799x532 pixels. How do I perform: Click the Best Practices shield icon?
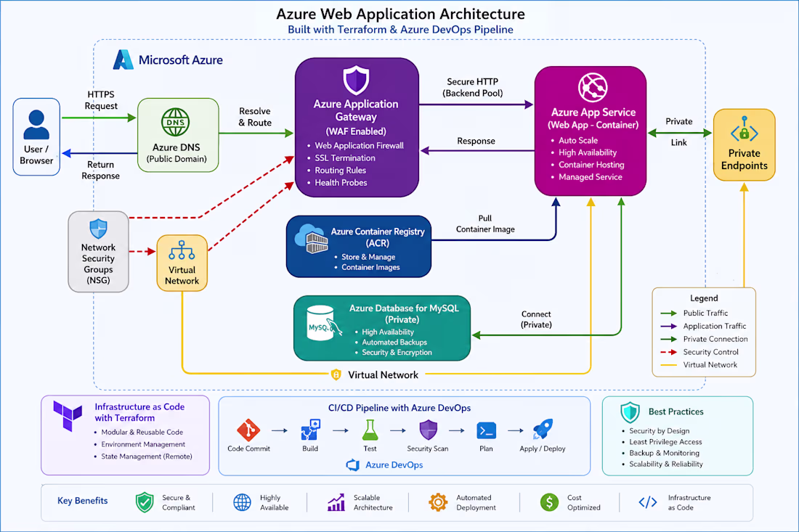[630, 412]
